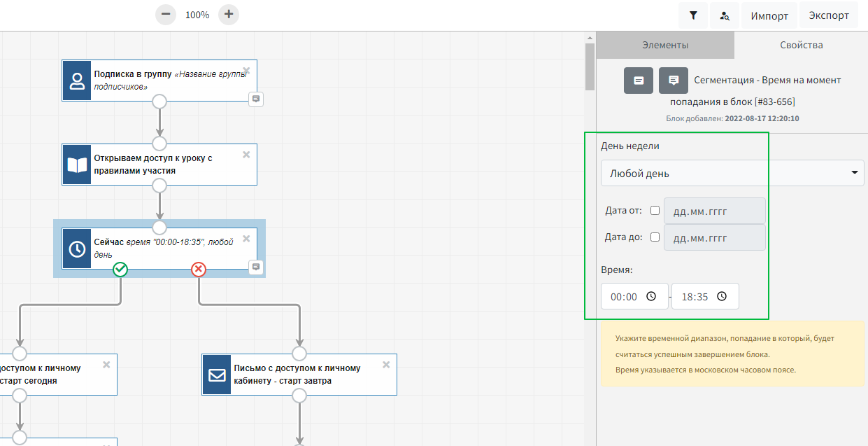Click comment icon on Подписка в группу block
Viewport: 868px width, 446px height.
256,99
